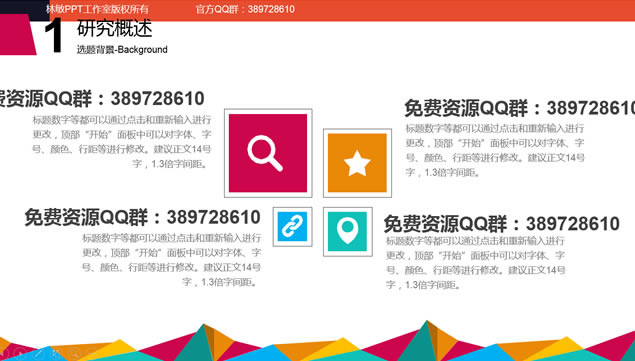Select the QQ群 heading beside the star tile
This screenshot has height=361, width=635.
tap(520, 108)
